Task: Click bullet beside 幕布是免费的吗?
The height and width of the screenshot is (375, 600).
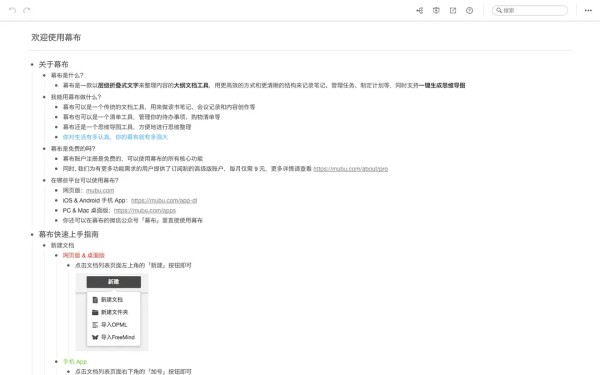Action: (x=44, y=148)
